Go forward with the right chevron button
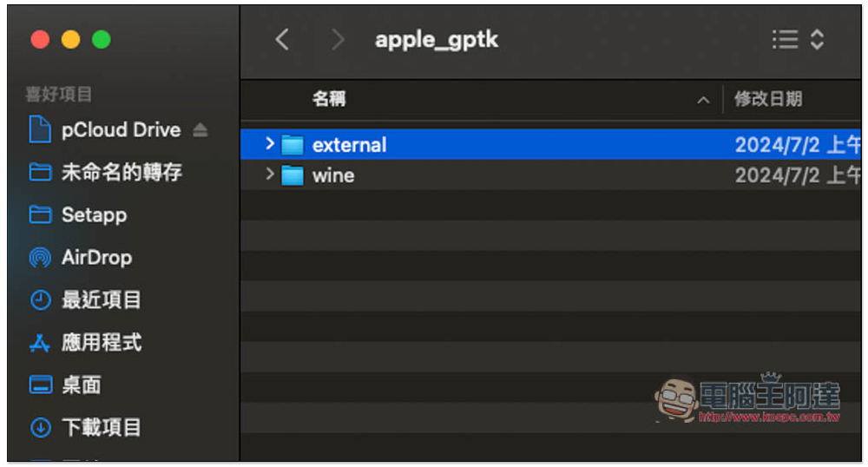The width and height of the screenshot is (868, 467). click(337, 40)
